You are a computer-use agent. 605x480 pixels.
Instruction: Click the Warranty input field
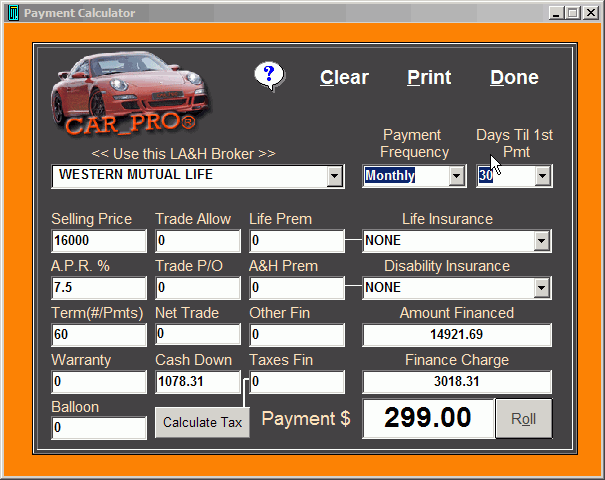(99, 382)
